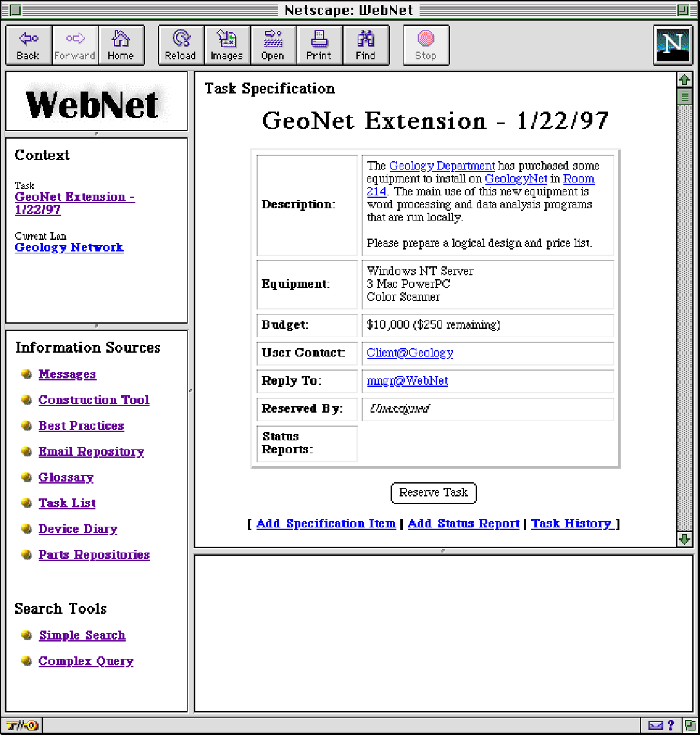
Task: Click the Windows NT Server equipment text
Action: point(420,271)
